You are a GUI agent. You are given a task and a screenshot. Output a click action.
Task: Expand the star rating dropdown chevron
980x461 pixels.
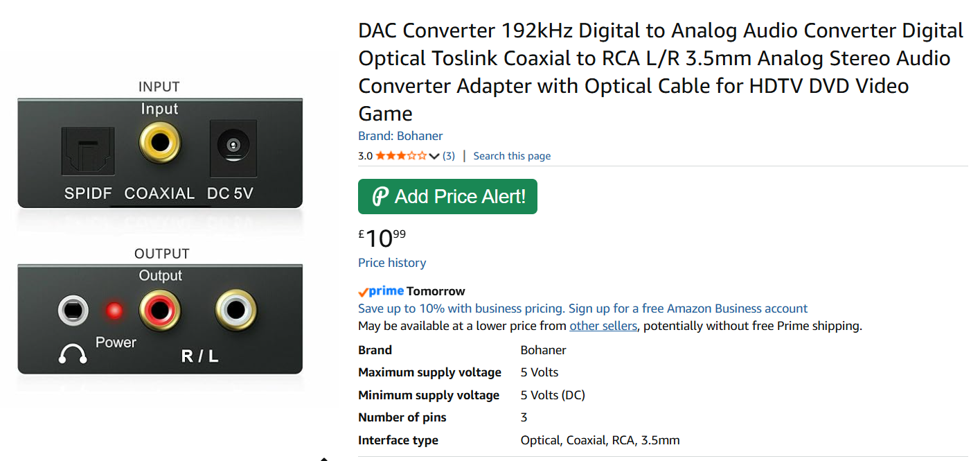tap(434, 156)
